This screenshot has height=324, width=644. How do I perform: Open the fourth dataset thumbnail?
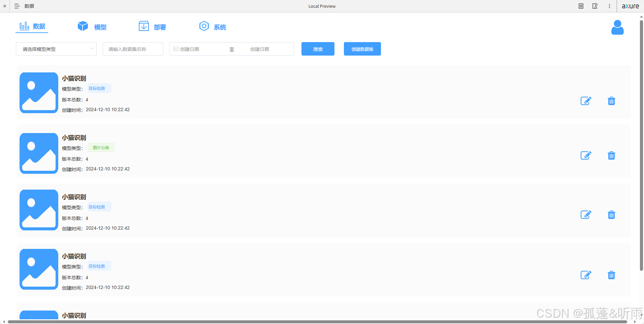[39, 269]
